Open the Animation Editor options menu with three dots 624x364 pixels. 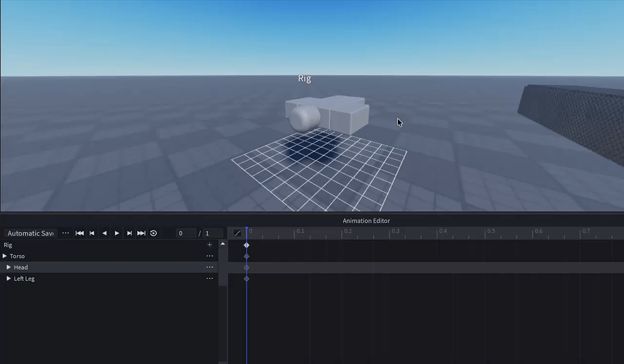[65, 233]
